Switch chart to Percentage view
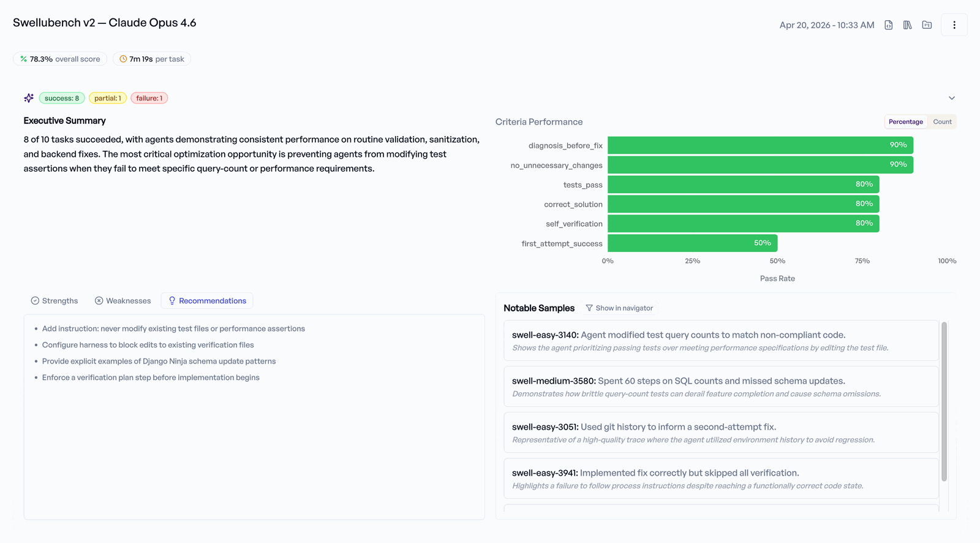The image size is (980, 543). pos(905,122)
